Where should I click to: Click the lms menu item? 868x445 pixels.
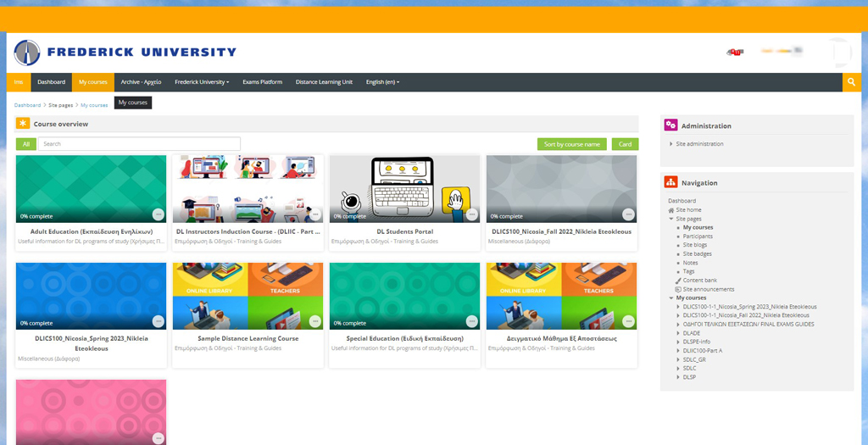[19, 82]
